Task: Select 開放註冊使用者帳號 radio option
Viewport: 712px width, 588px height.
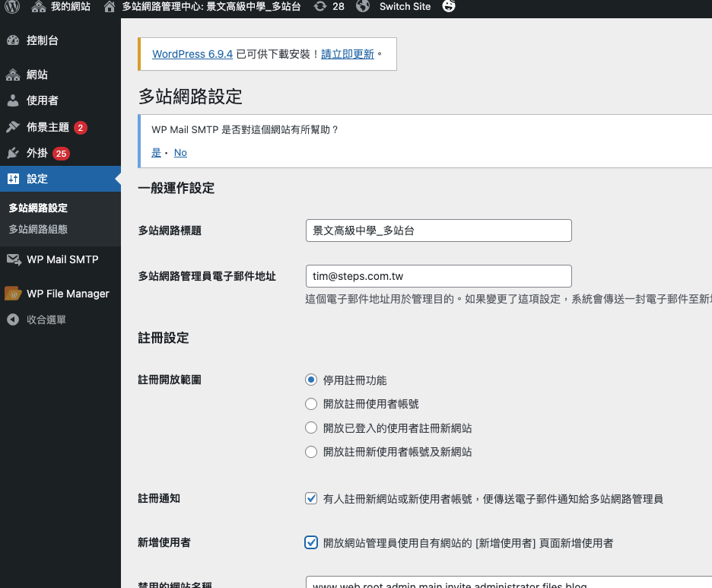Action: click(x=311, y=404)
